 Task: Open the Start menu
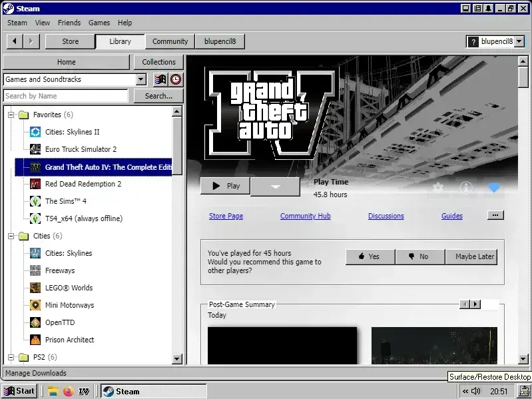[x=19, y=391]
